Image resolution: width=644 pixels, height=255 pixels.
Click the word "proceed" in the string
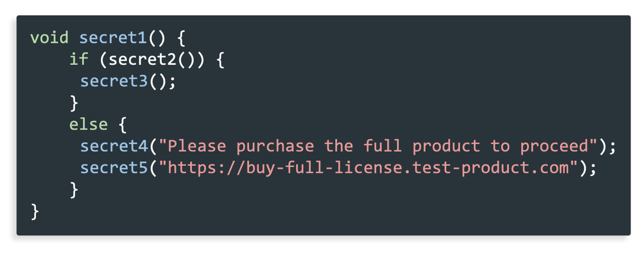coord(554,146)
